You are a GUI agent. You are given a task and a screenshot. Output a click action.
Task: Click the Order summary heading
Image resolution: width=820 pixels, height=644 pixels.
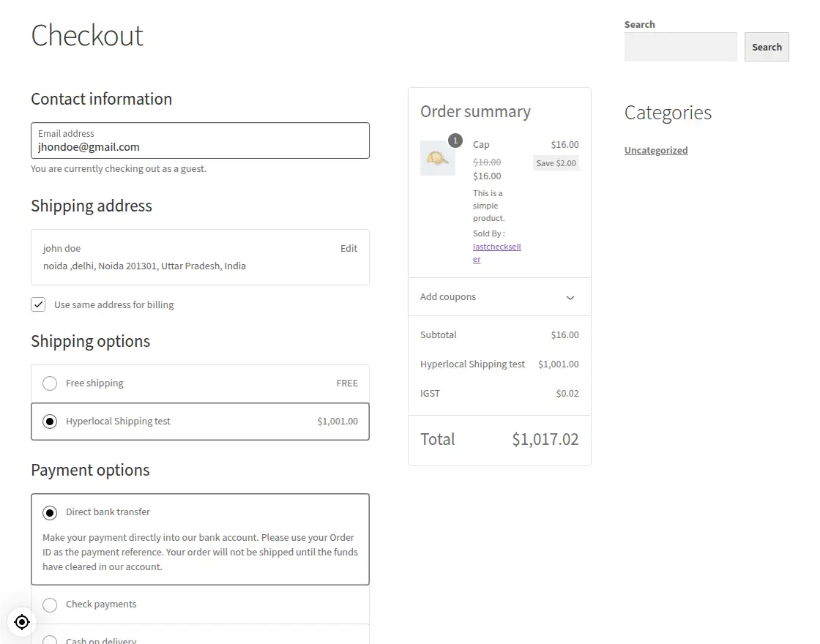tap(475, 111)
